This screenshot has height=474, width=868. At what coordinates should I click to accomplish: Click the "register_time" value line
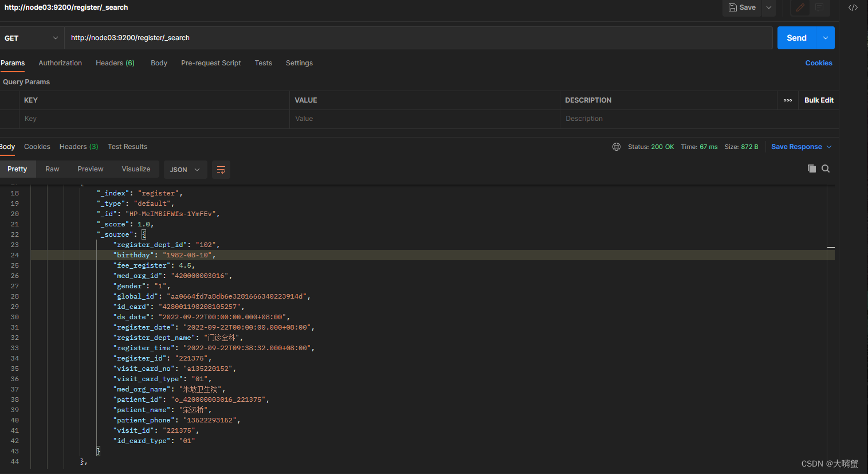tap(214, 348)
